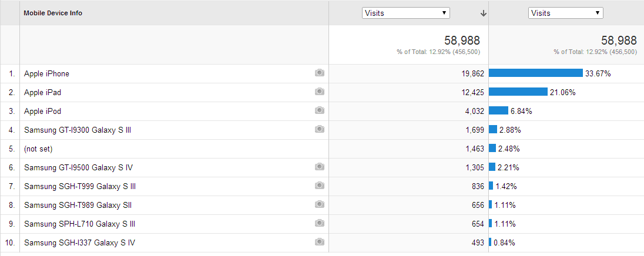The height and width of the screenshot is (256, 644).
Task: Open the first Visits metric dropdown
Action: click(x=406, y=13)
